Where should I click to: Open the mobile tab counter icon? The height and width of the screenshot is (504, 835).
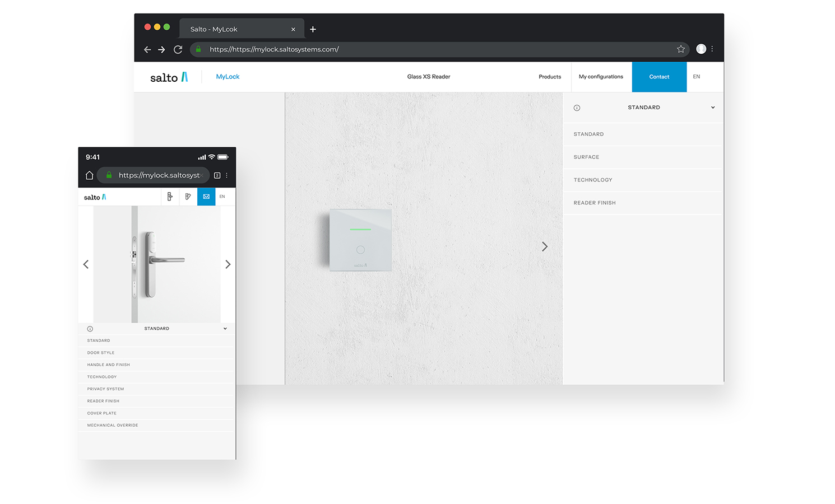217,175
